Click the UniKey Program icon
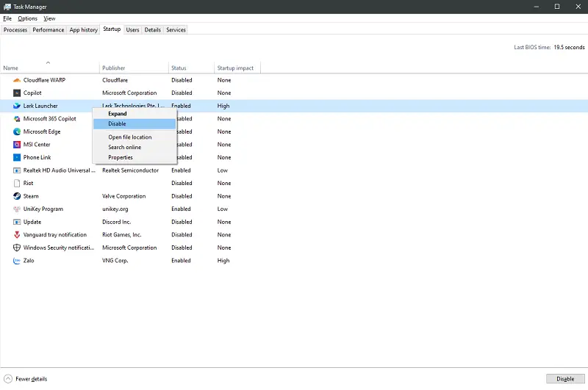Screen dimensions: 588x390 [x=17, y=209]
